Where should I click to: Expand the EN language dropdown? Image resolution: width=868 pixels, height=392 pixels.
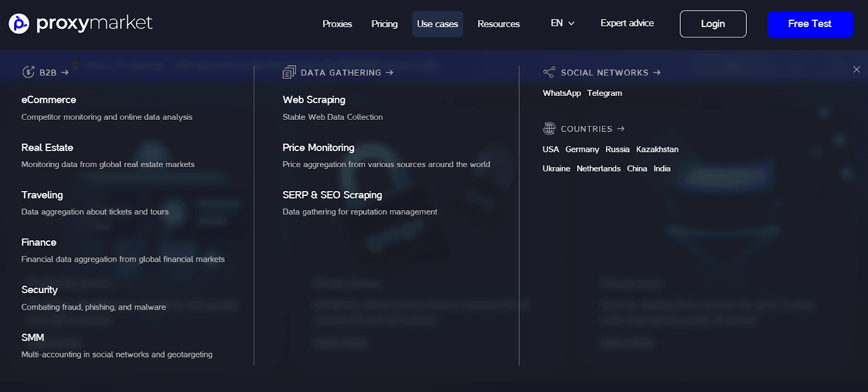coord(562,23)
